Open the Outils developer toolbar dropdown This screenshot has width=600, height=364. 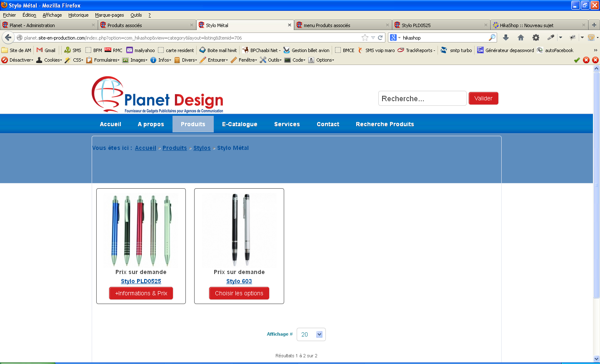coord(271,60)
